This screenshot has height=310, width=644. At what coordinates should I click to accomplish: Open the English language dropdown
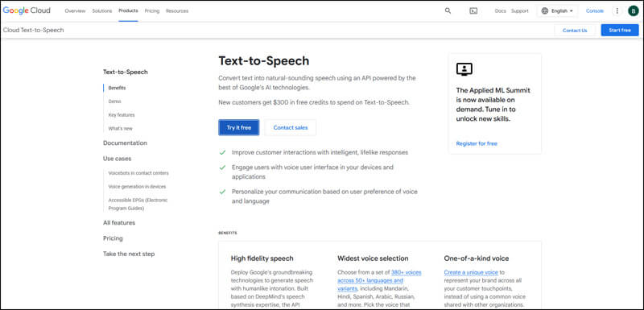point(557,11)
